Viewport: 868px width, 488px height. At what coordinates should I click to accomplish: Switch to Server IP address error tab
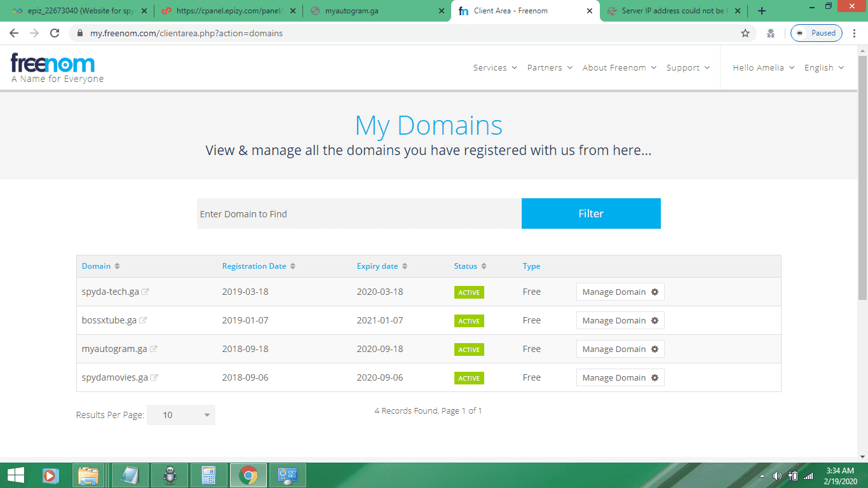pos(674,11)
